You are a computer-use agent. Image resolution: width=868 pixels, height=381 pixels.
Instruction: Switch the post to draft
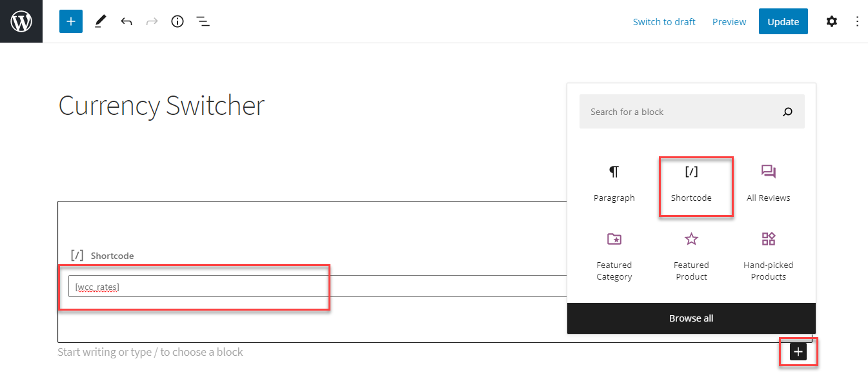click(664, 21)
